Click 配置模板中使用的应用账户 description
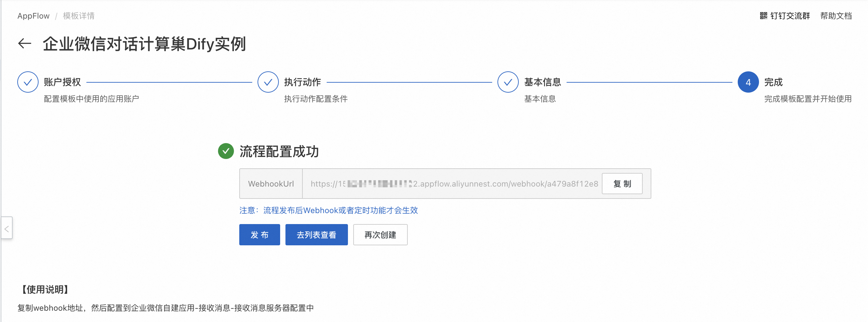 click(91, 99)
